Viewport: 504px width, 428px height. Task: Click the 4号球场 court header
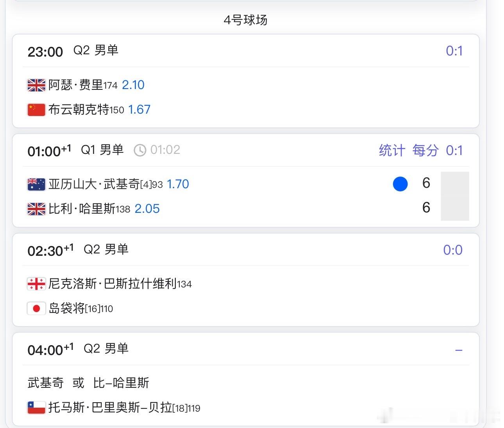click(245, 20)
